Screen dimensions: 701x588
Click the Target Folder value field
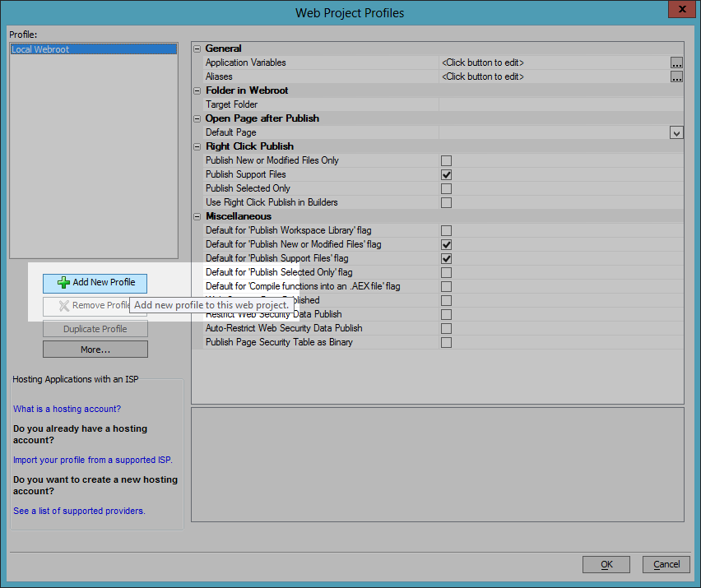[x=561, y=104]
